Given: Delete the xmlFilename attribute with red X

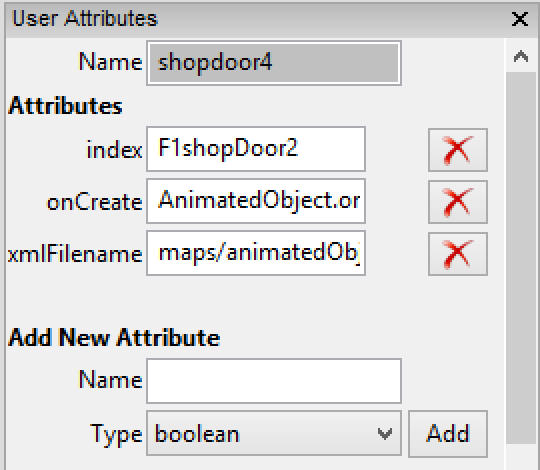Looking at the screenshot, I should pos(458,254).
